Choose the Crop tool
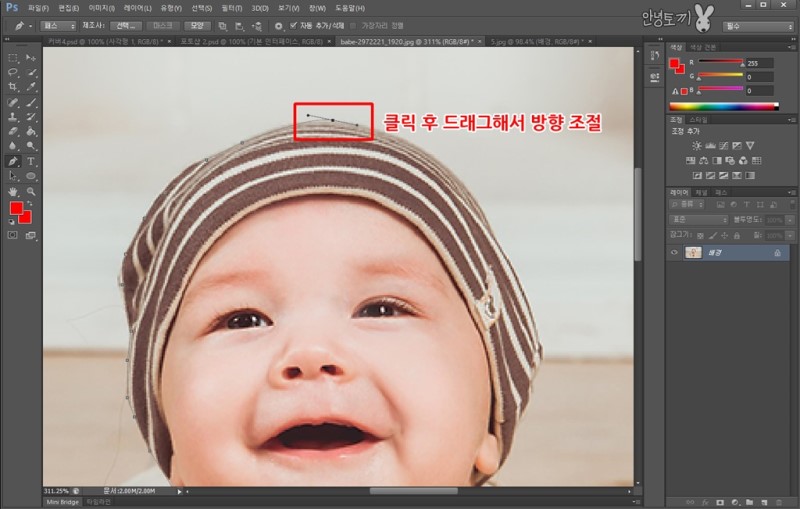800x509 pixels. pyautogui.click(x=13, y=87)
